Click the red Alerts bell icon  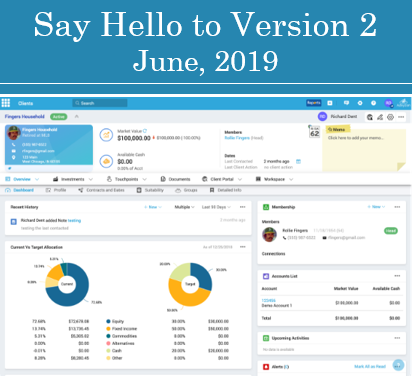tap(266, 367)
